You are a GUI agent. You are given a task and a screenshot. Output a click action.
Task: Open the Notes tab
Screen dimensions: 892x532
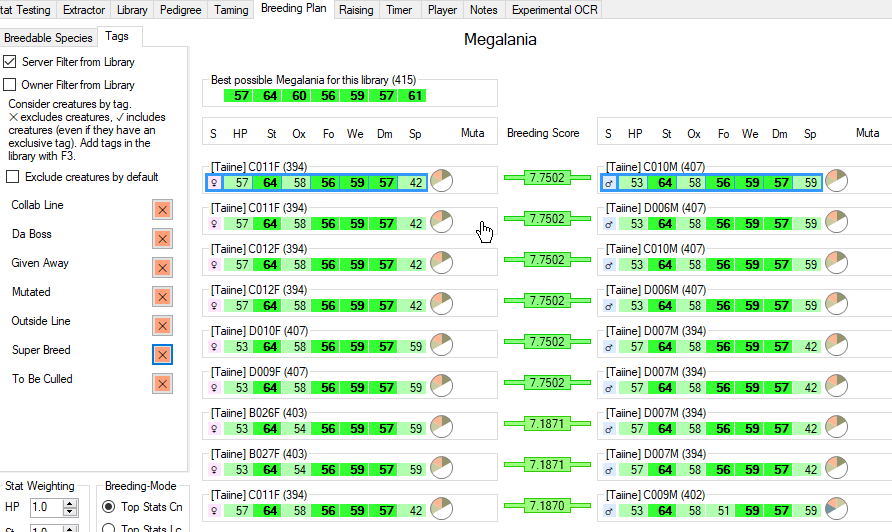pos(484,10)
